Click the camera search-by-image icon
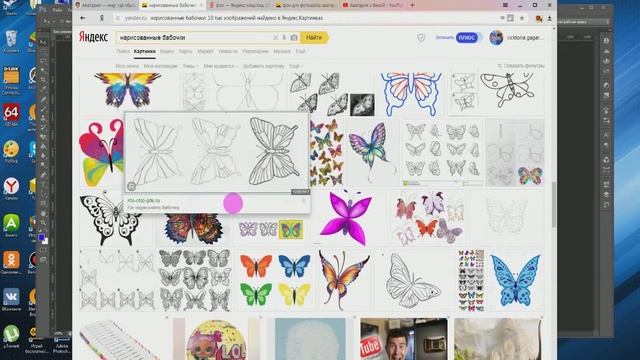This screenshot has width=640, height=360. pyautogui.click(x=294, y=38)
